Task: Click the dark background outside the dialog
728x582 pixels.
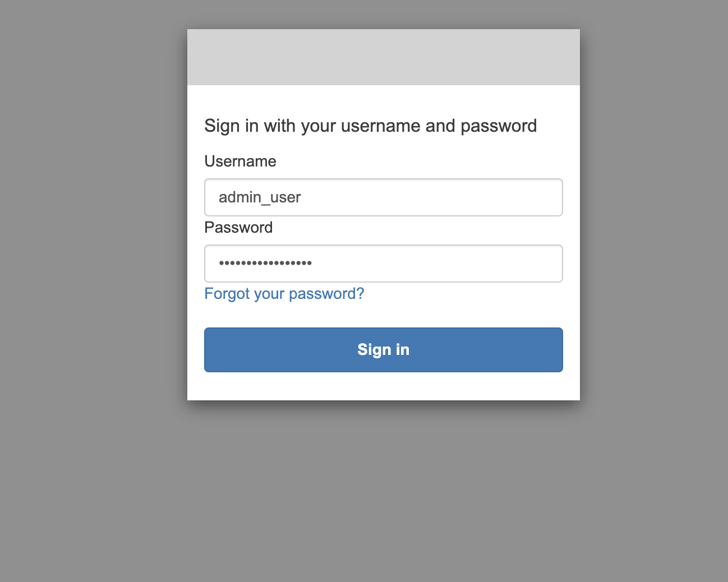Action: (90, 280)
